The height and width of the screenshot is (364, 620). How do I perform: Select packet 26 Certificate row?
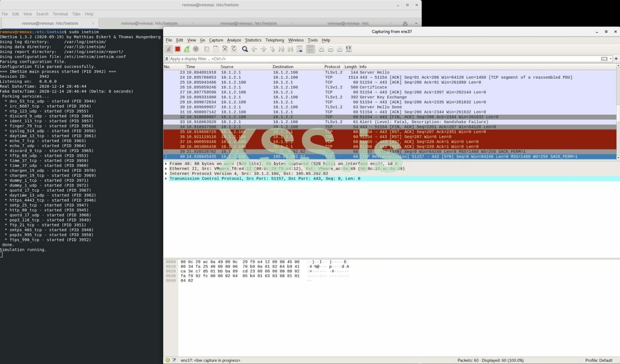tap(390, 87)
